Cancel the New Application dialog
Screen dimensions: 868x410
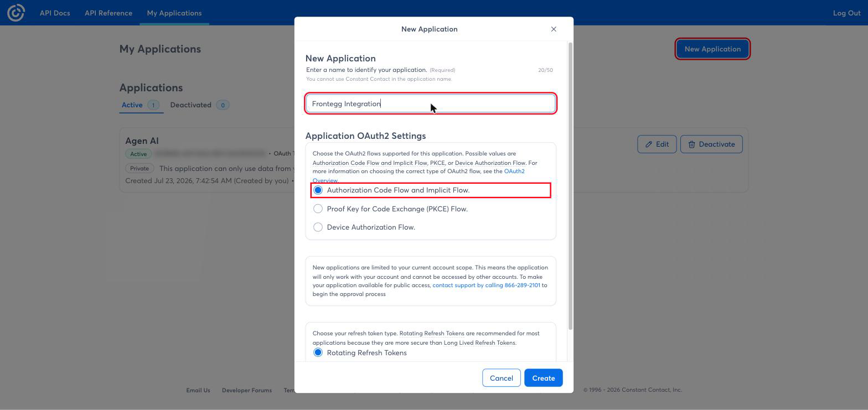[501, 378]
